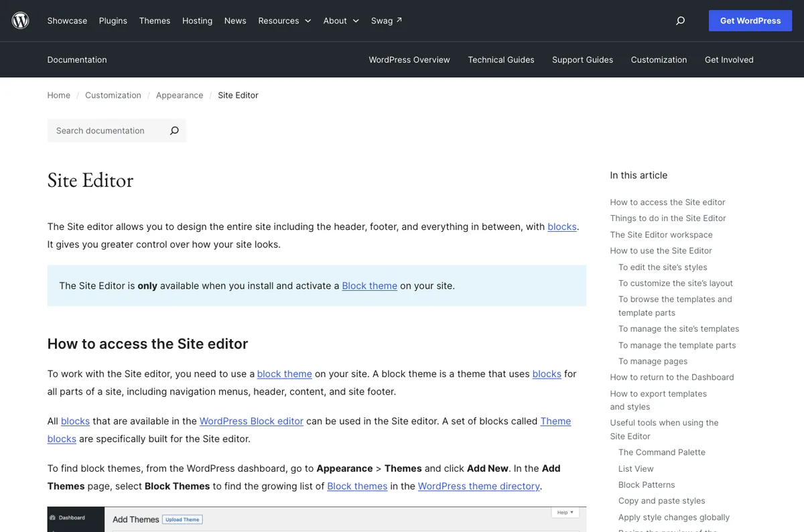The width and height of the screenshot is (804, 532).
Task: Jump to Useful tools when using Site Editor
Action: [x=664, y=429]
